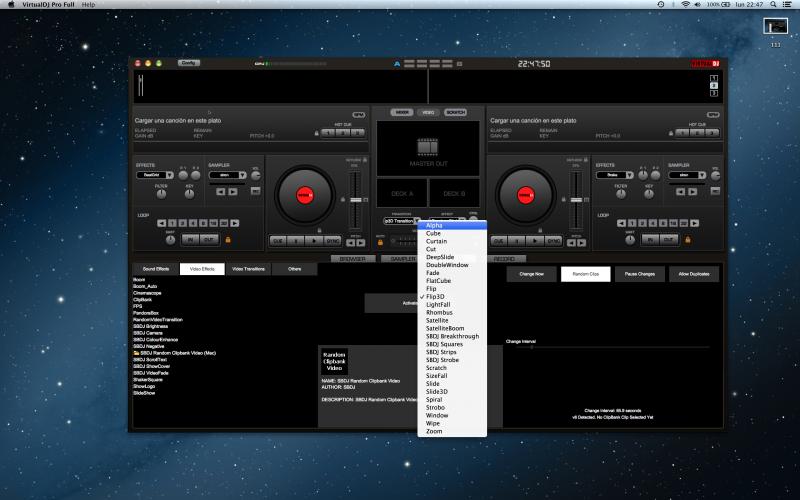Open the left deck sampler dropdown
Viewport: 800px width, 500px height.
click(228, 175)
